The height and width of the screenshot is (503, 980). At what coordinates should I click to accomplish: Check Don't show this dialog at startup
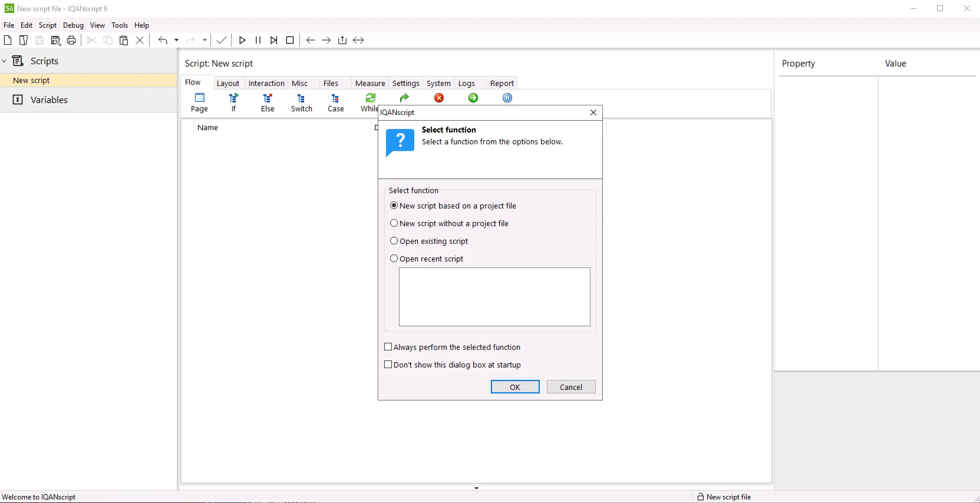388,365
